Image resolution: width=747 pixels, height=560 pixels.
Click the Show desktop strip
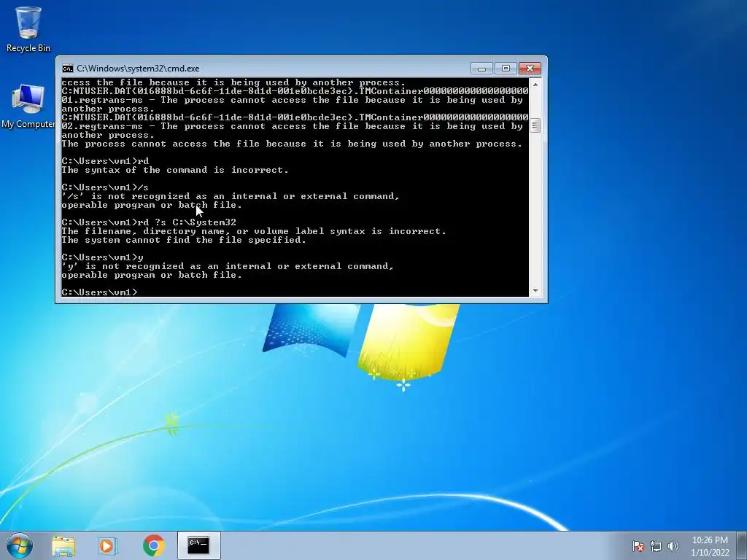click(x=743, y=545)
